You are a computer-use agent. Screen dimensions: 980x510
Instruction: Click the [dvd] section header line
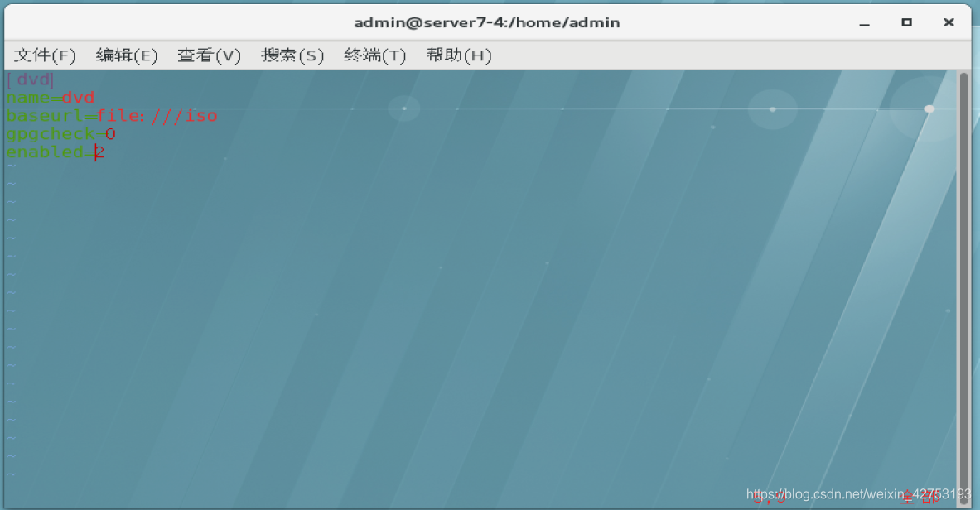[31, 79]
